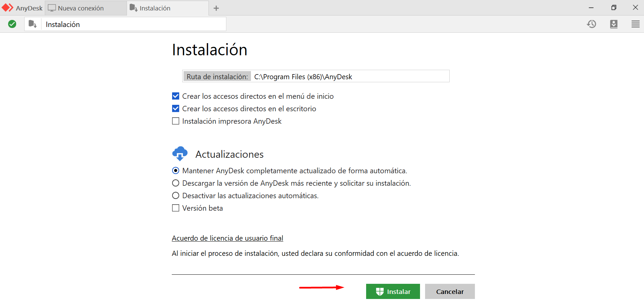
Task: Select Descargar la versión más reciente option
Action: click(x=175, y=183)
